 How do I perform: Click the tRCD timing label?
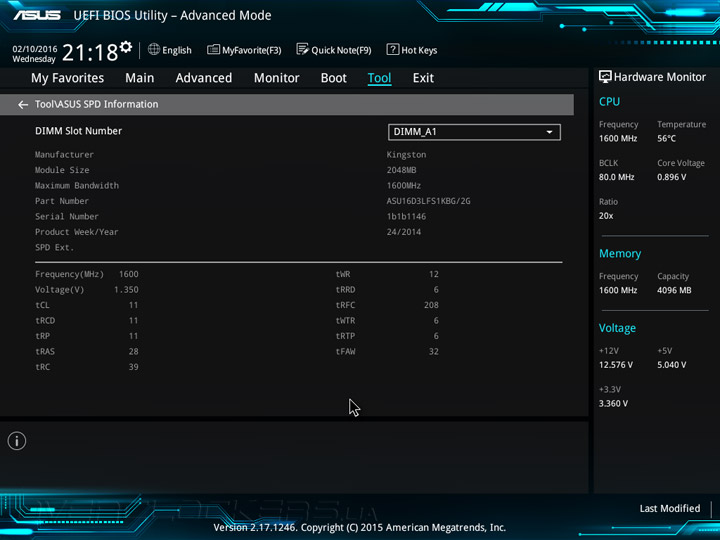coord(45,321)
